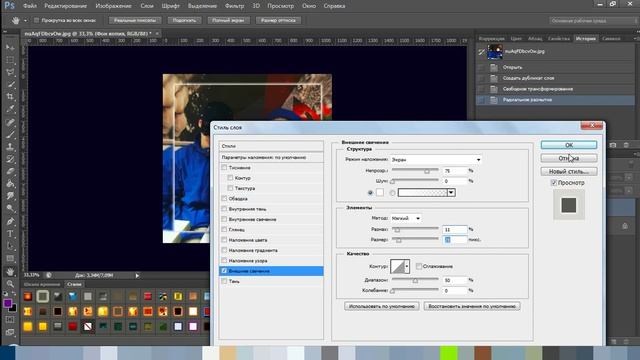640x360 pixels.
Task: Click the history snapshot thumbnail
Action: 495,52
